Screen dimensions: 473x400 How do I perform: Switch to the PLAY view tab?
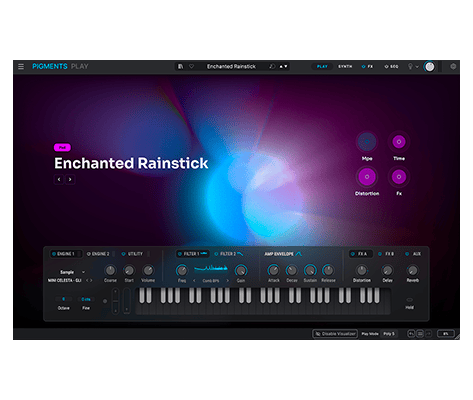pyautogui.click(x=322, y=66)
